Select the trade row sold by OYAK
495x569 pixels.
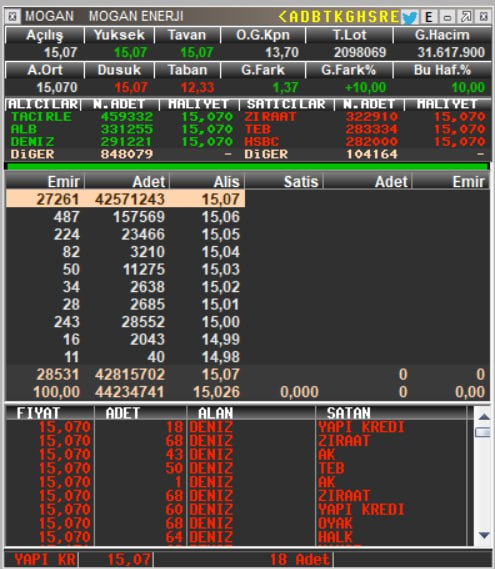(x=236, y=523)
